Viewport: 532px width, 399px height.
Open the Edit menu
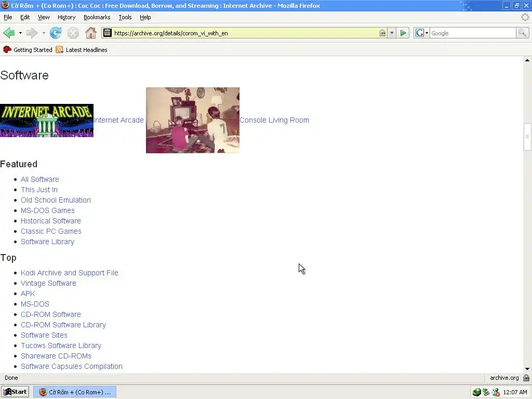25,17
